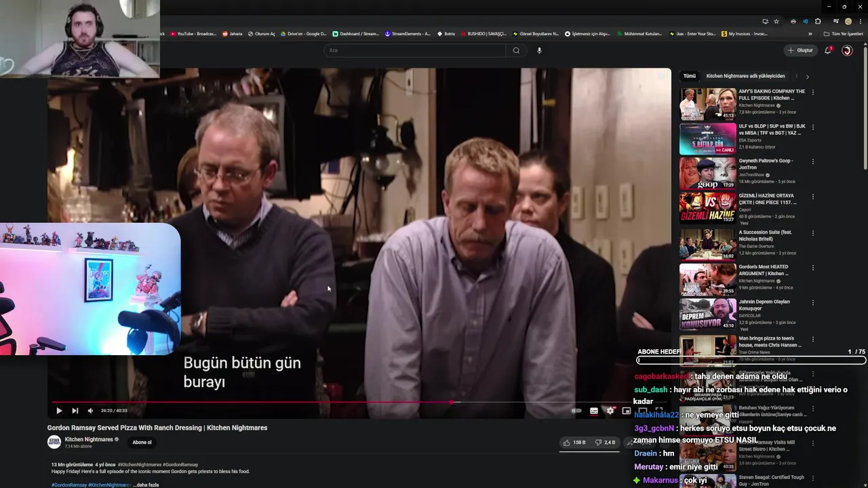The height and width of the screenshot is (488, 868).
Task: Bookmark this page with star icon
Action: [x=776, y=22]
